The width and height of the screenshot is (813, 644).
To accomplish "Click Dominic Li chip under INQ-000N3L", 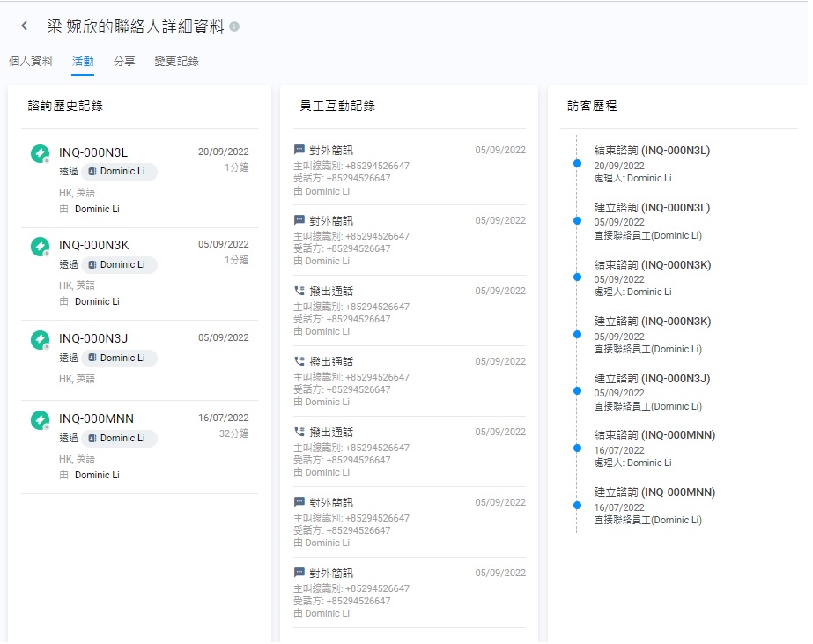I will pyautogui.click(x=119, y=171).
